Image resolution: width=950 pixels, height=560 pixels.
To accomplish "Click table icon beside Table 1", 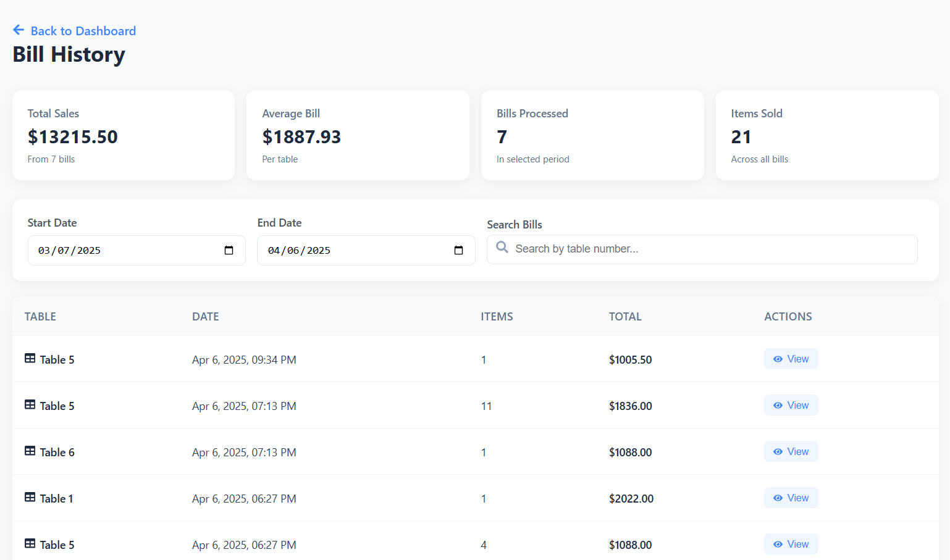I will 30,498.
